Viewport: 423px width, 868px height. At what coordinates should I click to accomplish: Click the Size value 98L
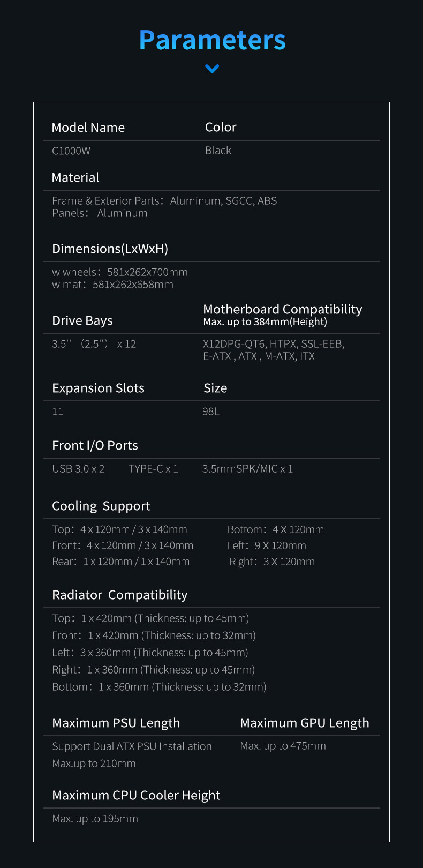click(211, 411)
